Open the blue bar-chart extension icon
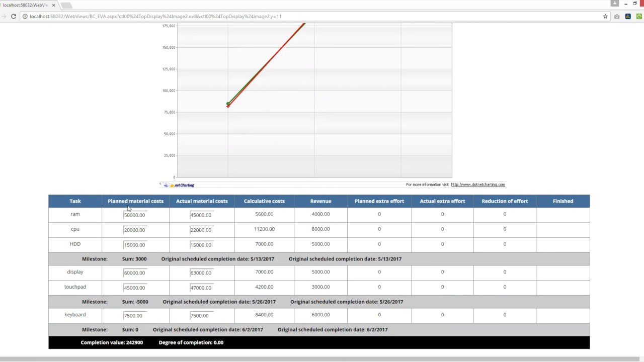 [628, 16]
